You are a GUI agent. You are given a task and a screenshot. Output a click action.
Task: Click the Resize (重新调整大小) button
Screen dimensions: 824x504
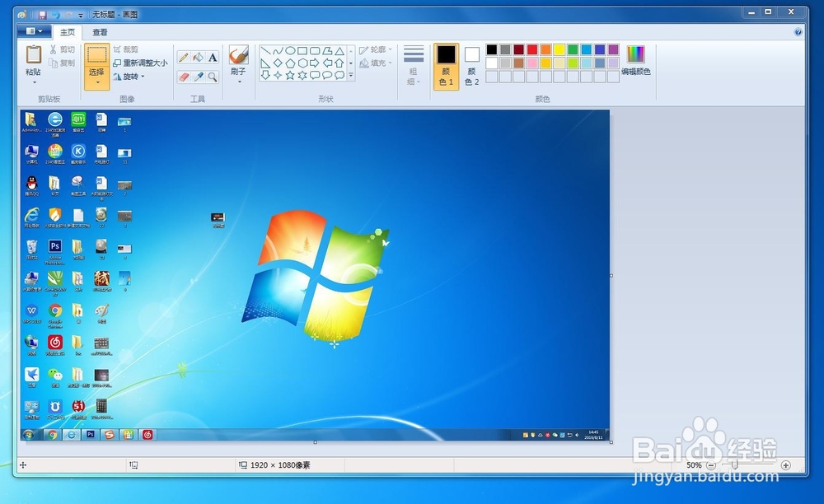(x=140, y=63)
